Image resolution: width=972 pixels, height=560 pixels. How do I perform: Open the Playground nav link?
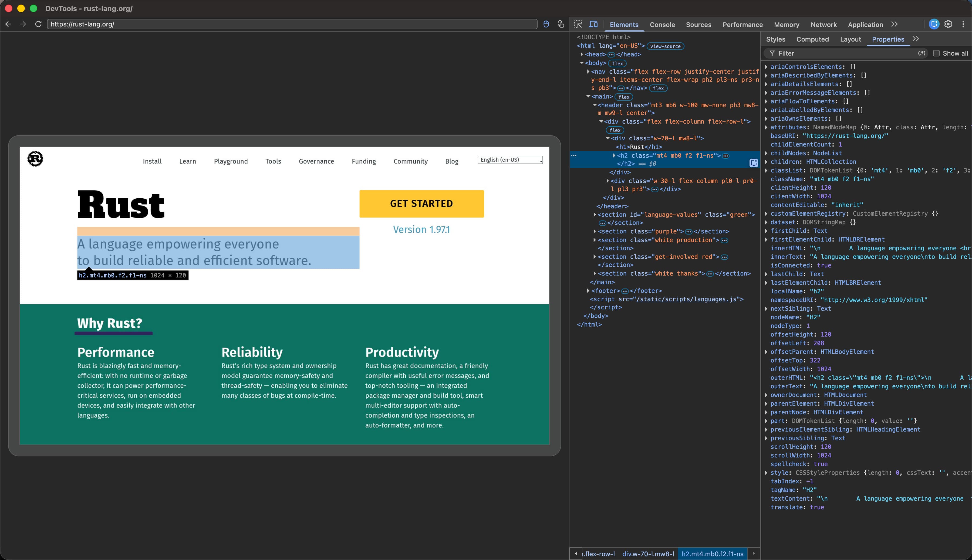(231, 161)
